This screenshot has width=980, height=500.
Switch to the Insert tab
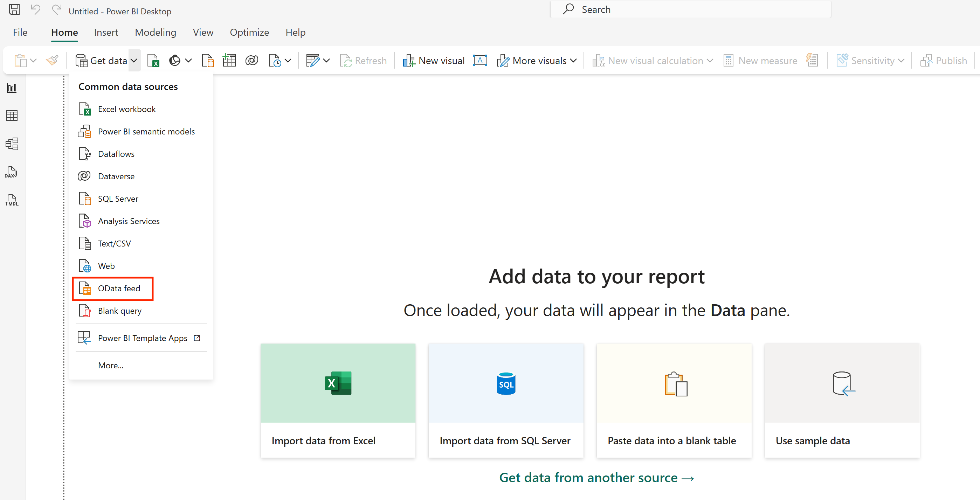coord(106,32)
